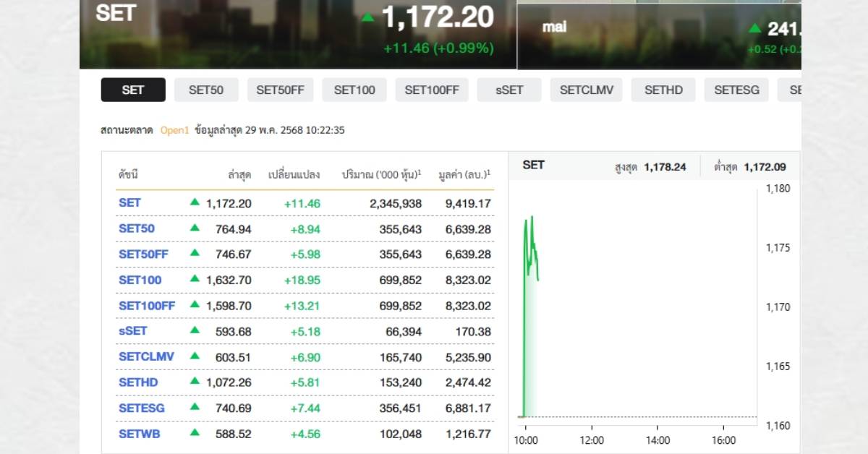Click the large green arrow beside 1,172.20

tap(368, 17)
